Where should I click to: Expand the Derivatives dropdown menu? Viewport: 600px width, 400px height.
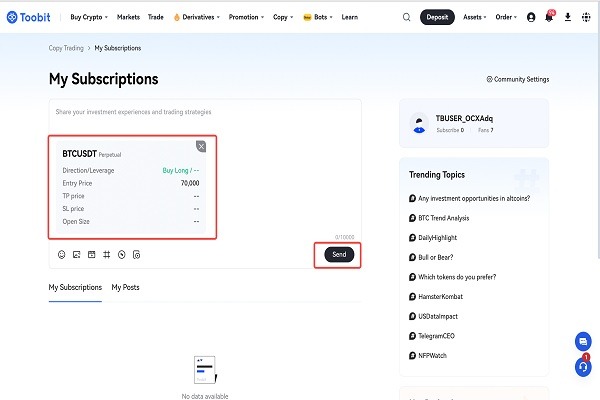[201, 17]
